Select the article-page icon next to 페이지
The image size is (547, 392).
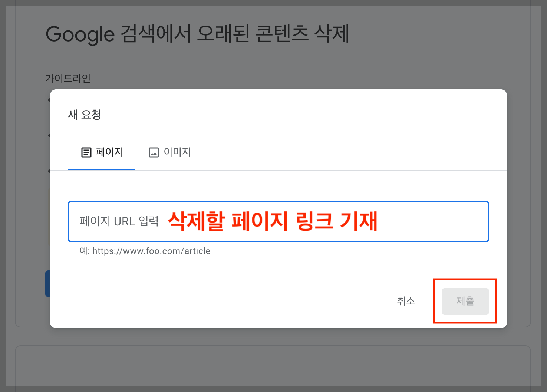86,152
